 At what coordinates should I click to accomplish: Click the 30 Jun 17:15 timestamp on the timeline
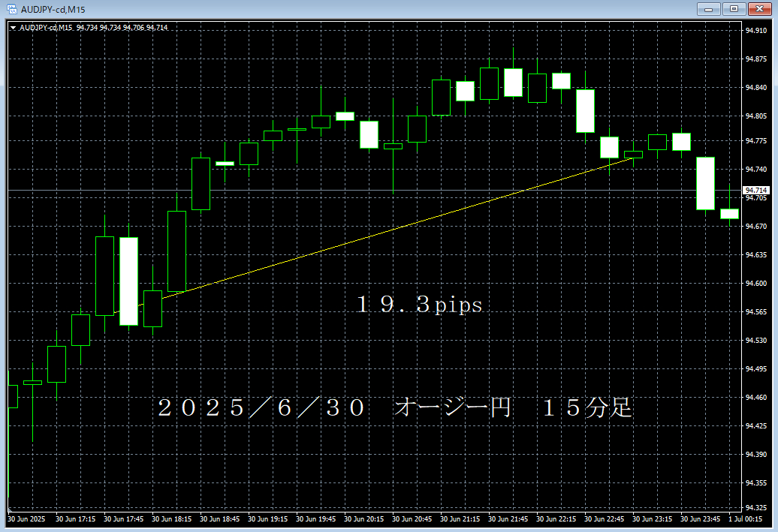coord(75,518)
